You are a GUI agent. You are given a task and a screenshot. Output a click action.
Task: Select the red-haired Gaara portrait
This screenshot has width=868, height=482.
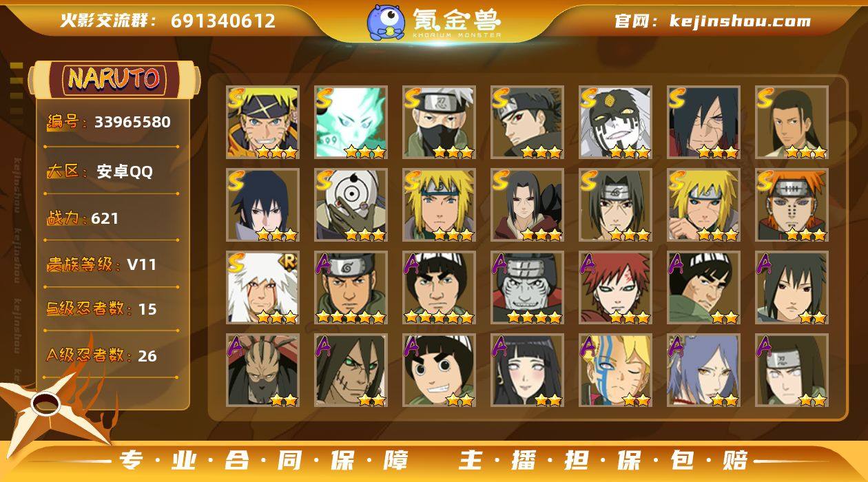coord(615,288)
